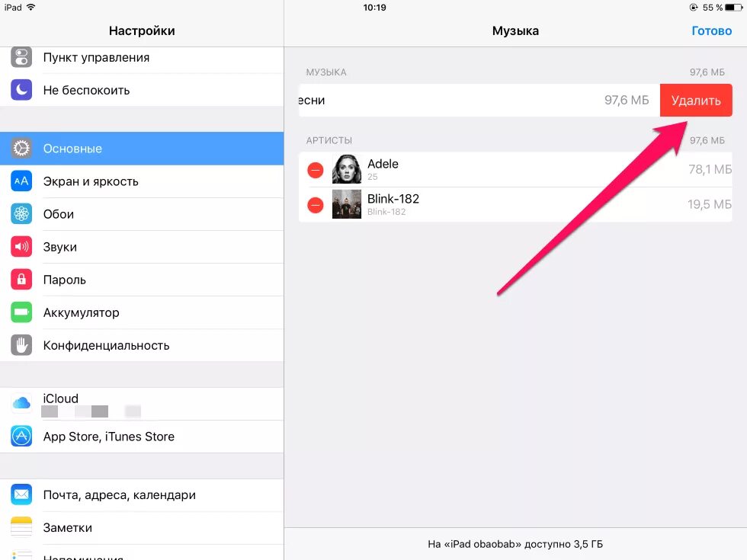Open App Store, iTunes Store settings
The height and width of the screenshot is (560, 747).
click(142, 436)
